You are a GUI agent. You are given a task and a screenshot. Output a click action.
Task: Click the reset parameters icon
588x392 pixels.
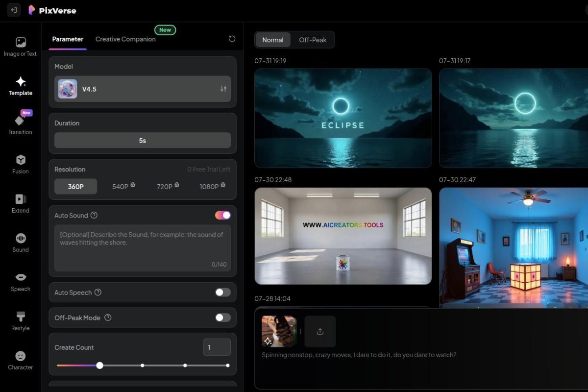(232, 38)
